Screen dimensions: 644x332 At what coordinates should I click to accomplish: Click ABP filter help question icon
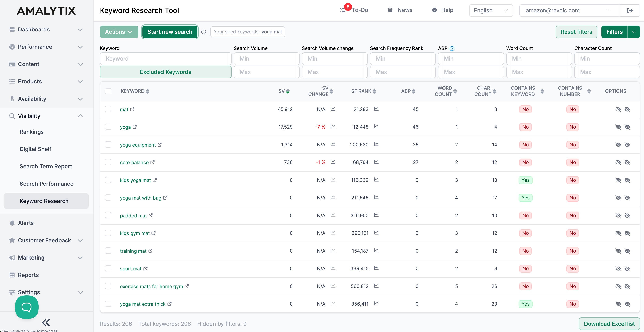[x=452, y=49]
